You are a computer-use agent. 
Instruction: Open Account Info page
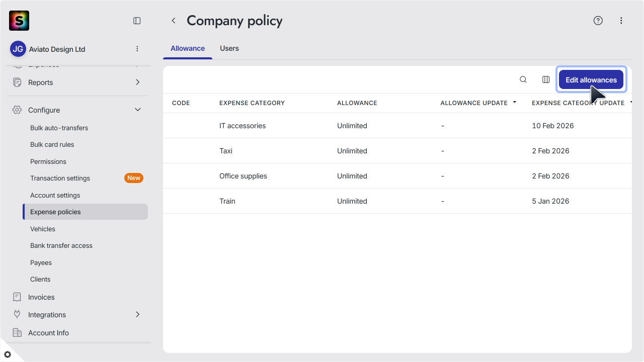pyautogui.click(x=48, y=333)
